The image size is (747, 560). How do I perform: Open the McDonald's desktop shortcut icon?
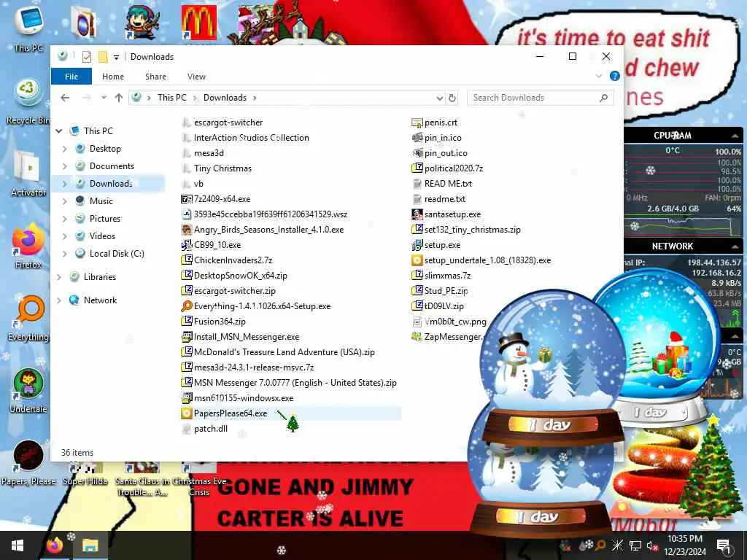pyautogui.click(x=198, y=21)
